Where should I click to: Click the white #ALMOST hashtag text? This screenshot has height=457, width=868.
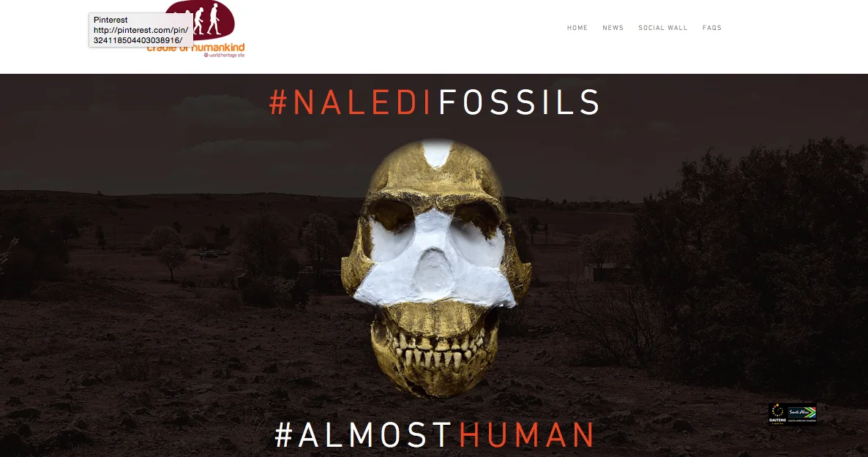(x=363, y=435)
